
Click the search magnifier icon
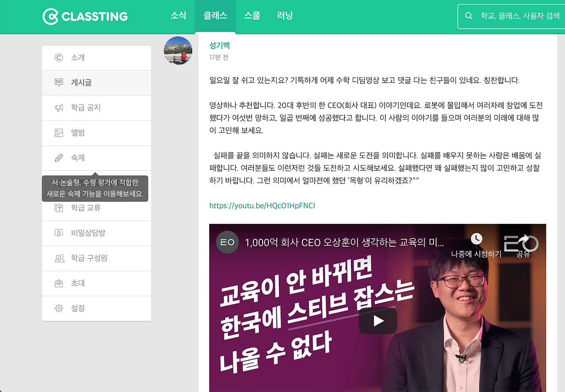click(x=469, y=16)
